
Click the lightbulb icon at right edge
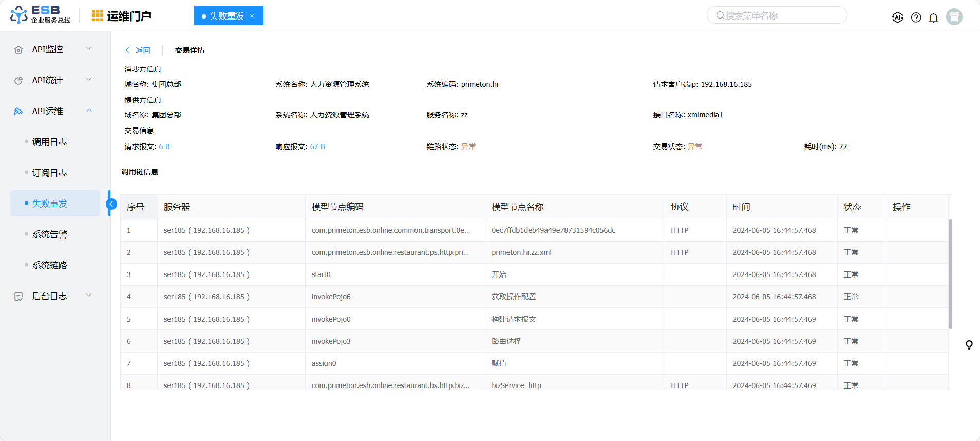(x=969, y=345)
